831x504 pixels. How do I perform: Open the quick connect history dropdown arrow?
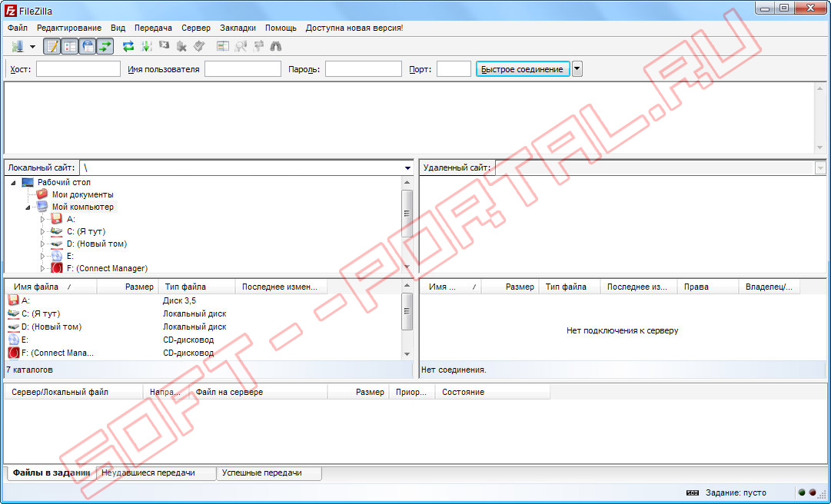(577, 69)
